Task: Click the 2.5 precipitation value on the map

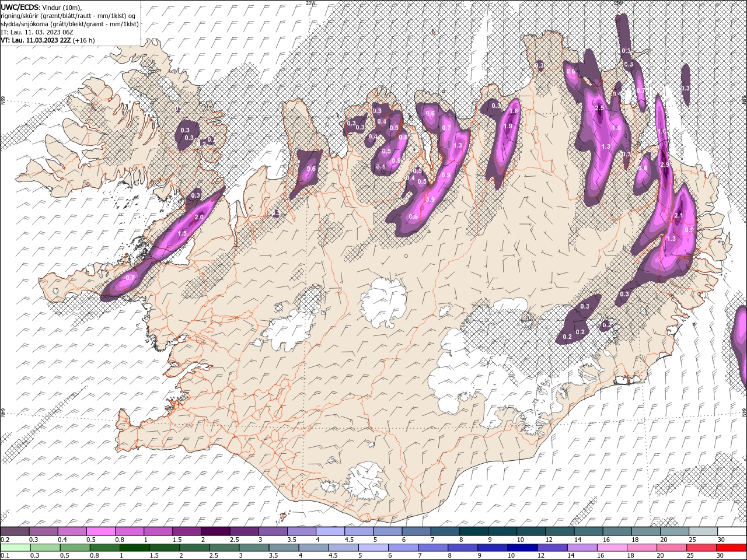Action: click(599, 108)
